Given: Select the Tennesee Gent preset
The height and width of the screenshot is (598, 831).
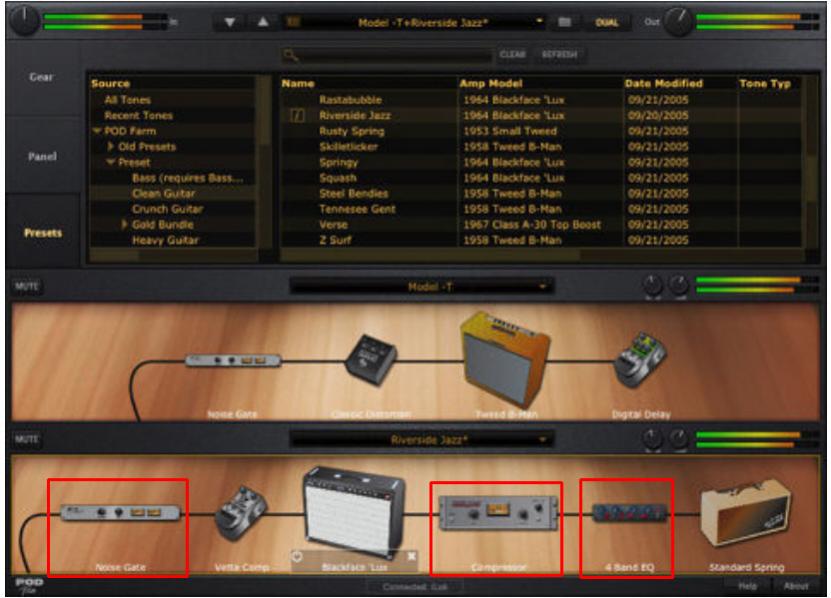Looking at the screenshot, I should [357, 208].
